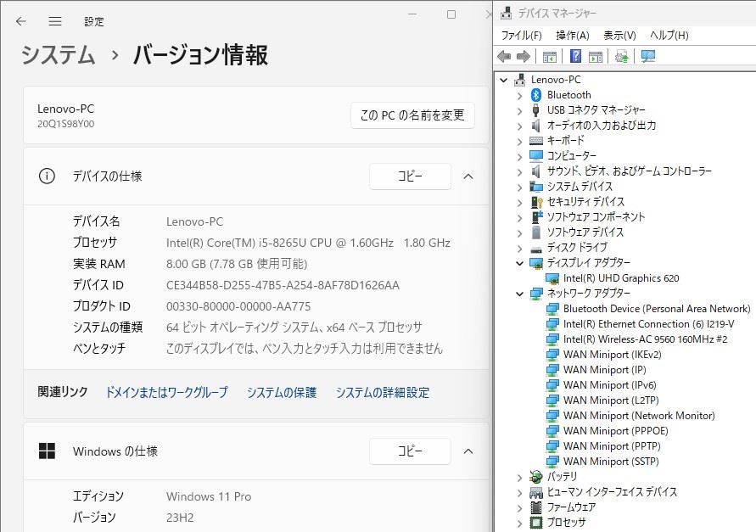Expand the サウンド、ビデオ、およびゲーム コントローラー node
The height and width of the screenshot is (532, 756).
tap(519, 172)
